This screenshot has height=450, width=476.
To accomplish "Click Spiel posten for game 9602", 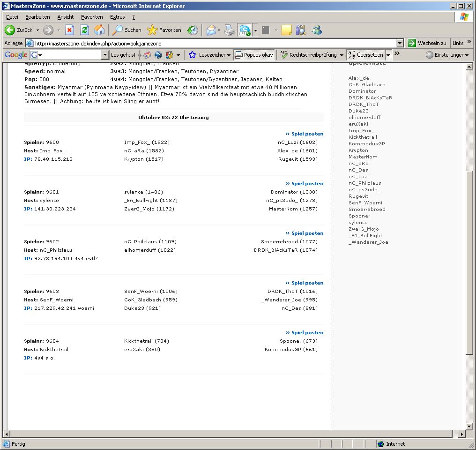I will pyautogui.click(x=305, y=233).
